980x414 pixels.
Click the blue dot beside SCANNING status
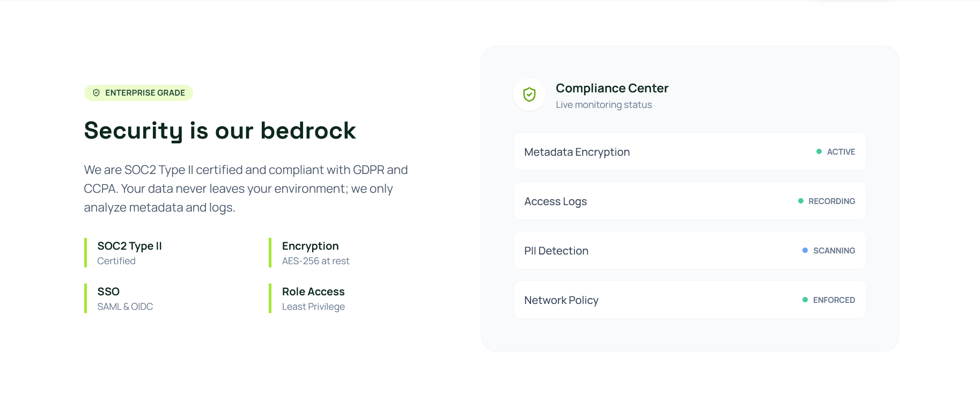(x=805, y=251)
